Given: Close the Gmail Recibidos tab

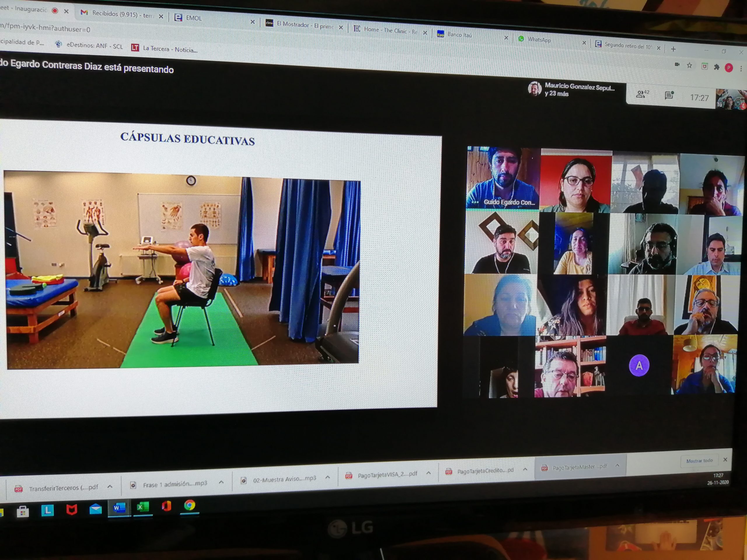Looking at the screenshot, I should point(161,16).
